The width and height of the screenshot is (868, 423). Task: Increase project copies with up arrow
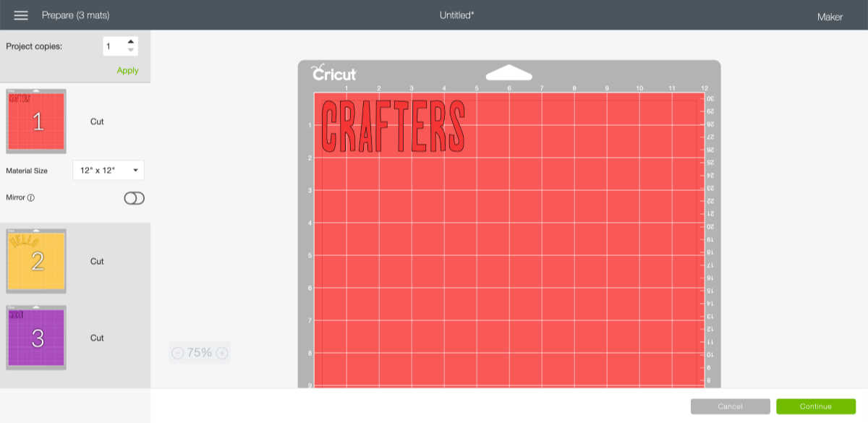click(x=130, y=42)
